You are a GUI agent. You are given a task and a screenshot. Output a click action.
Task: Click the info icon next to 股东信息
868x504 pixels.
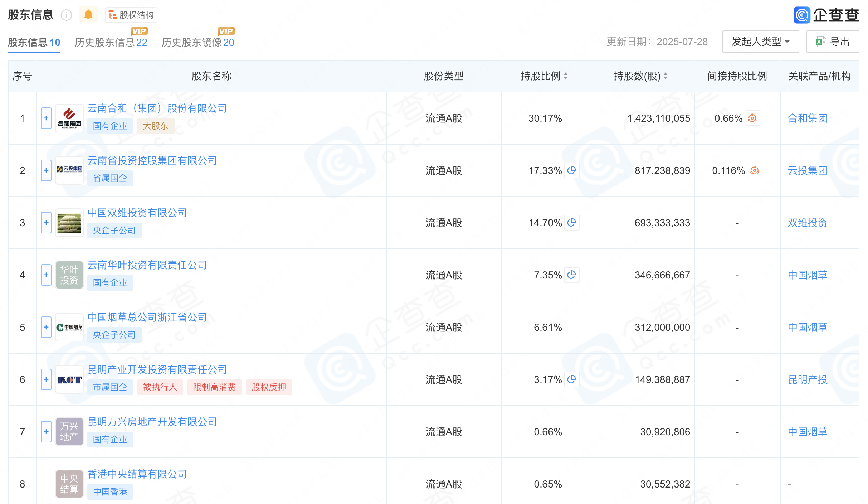(x=66, y=15)
